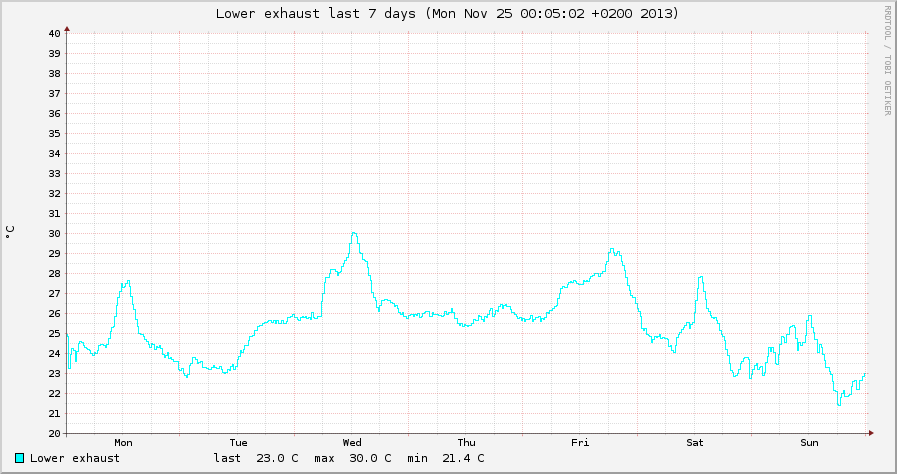Click the 'Tue' x-axis label
The image size is (897, 474).
(x=239, y=443)
